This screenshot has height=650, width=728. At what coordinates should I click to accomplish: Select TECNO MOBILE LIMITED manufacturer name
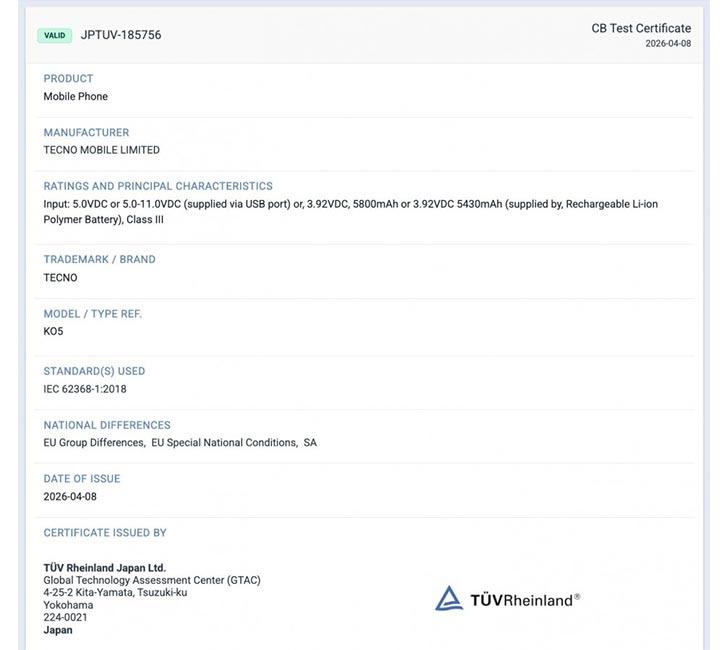101,150
